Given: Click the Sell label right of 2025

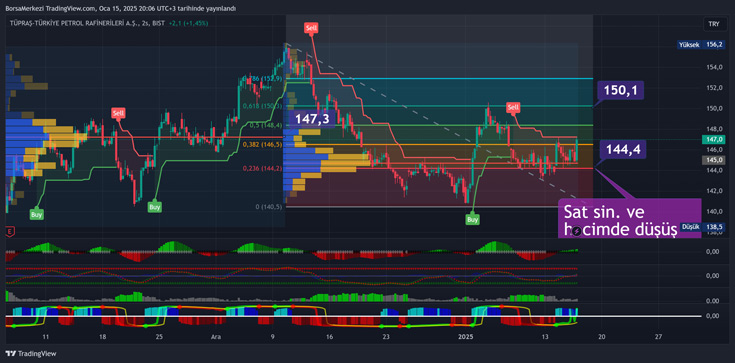Looking at the screenshot, I should (x=513, y=108).
